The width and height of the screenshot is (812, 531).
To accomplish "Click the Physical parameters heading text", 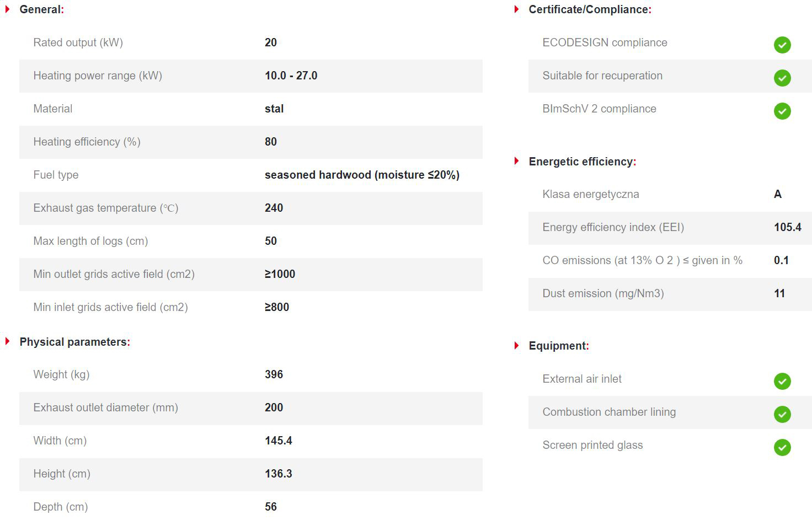I will click(x=74, y=342).
